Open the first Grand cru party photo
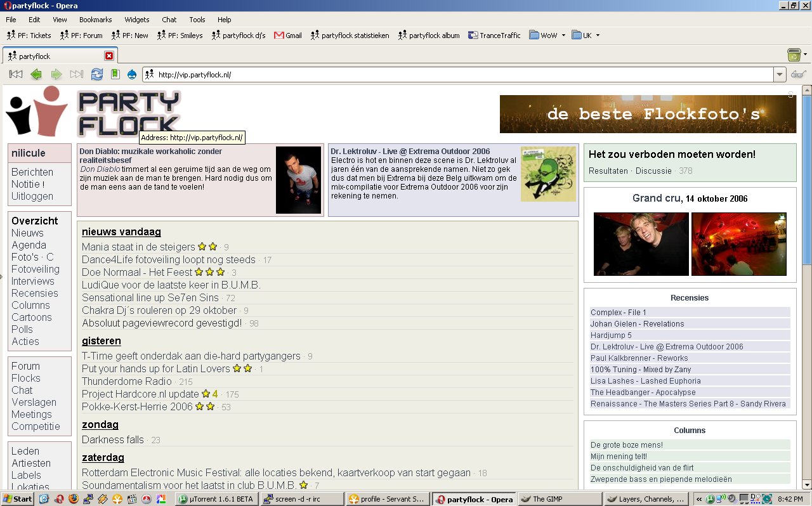This screenshot has width=812, height=506. [641, 244]
